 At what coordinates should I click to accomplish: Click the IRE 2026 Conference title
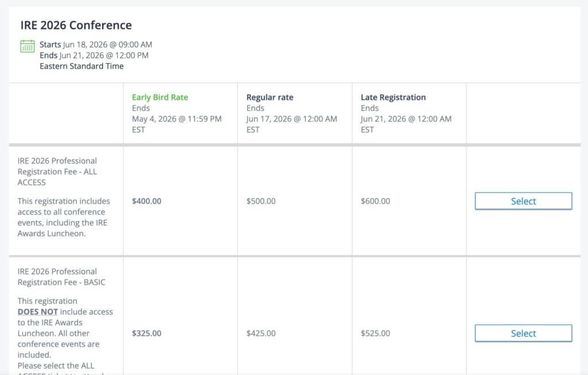pos(76,25)
